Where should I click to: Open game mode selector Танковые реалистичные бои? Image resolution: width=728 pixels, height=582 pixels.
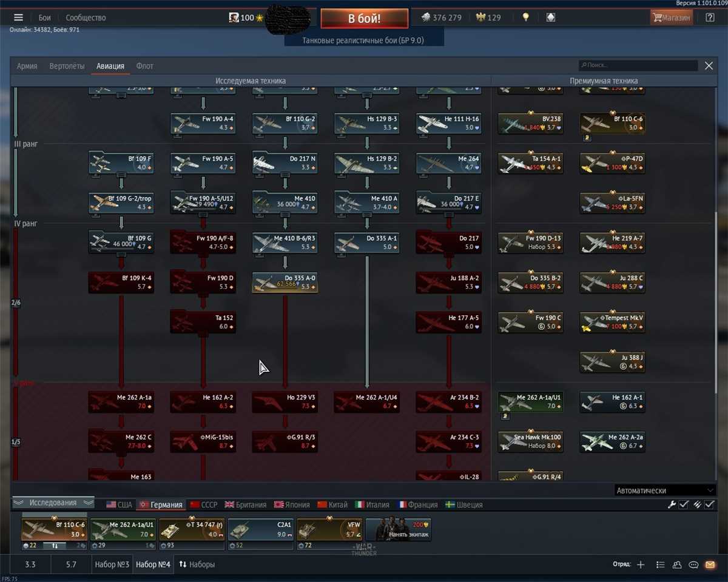[x=363, y=40]
